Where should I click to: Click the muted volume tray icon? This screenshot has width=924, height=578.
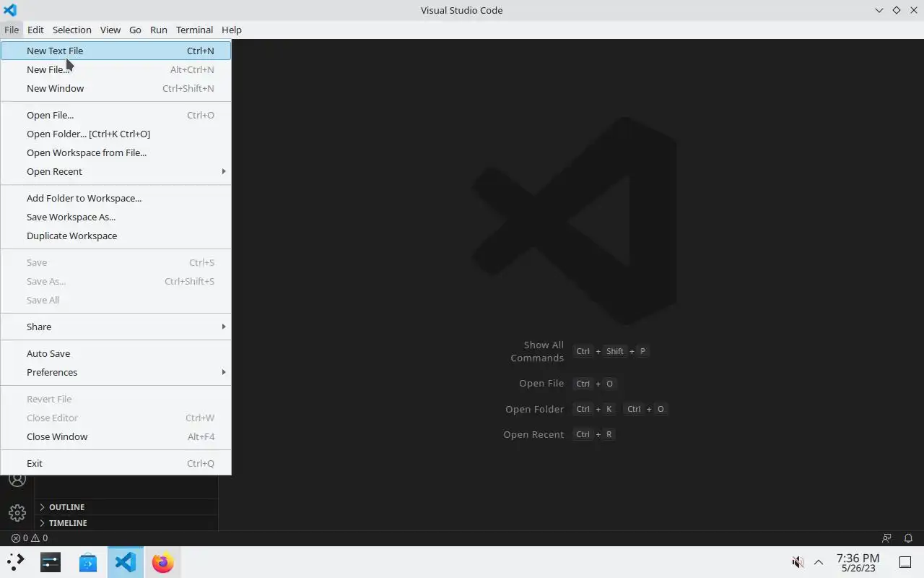tap(798, 562)
